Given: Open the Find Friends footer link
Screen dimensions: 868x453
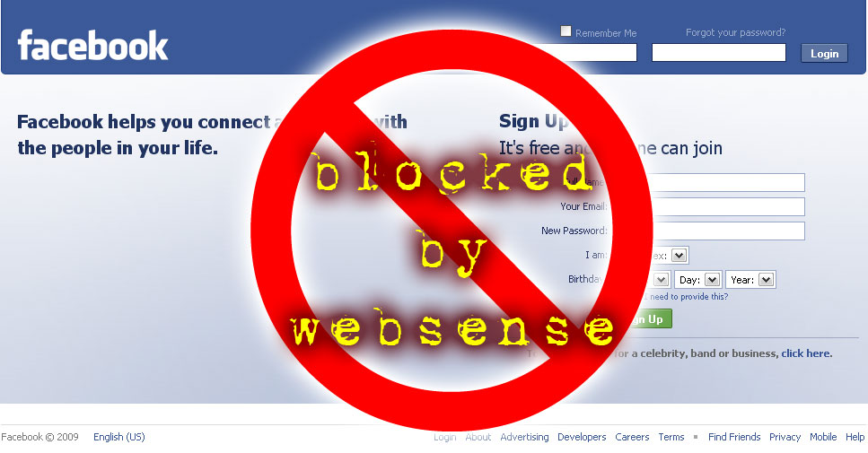Looking at the screenshot, I should (734, 437).
